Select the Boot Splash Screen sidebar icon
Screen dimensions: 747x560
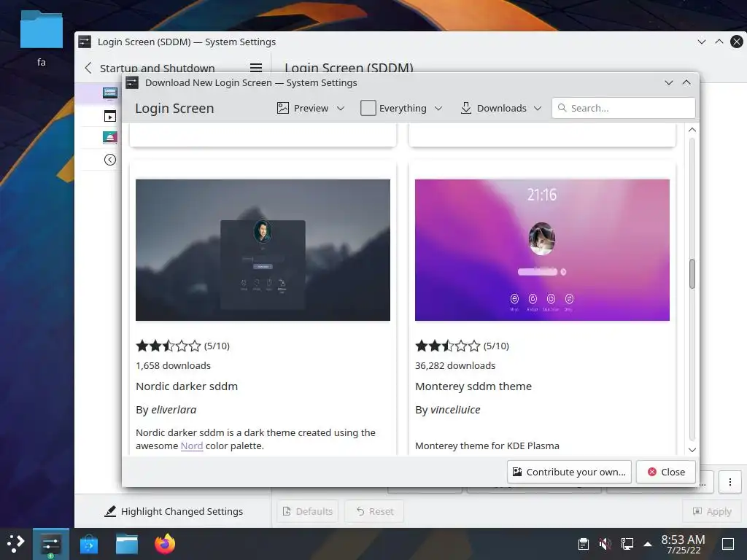click(x=110, y=138)
